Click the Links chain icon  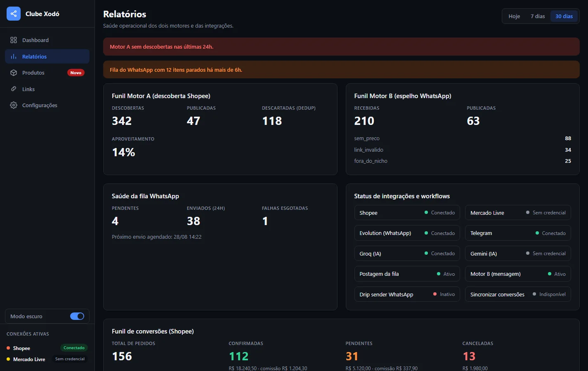pyautogui.click(x=14, y=89)
